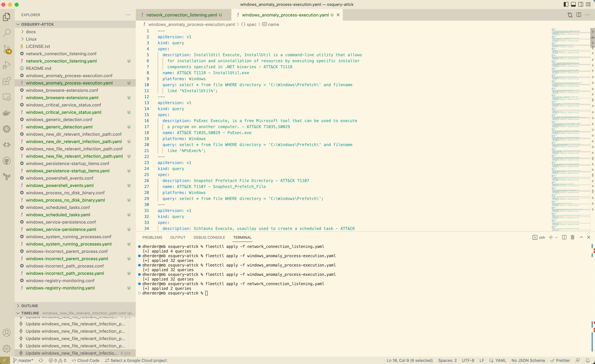Screen dimensions: 595x364
Task: Collapse the OSQUERY-ATTCK folder section
Action: pyautogui.click(x=75, y=24)
